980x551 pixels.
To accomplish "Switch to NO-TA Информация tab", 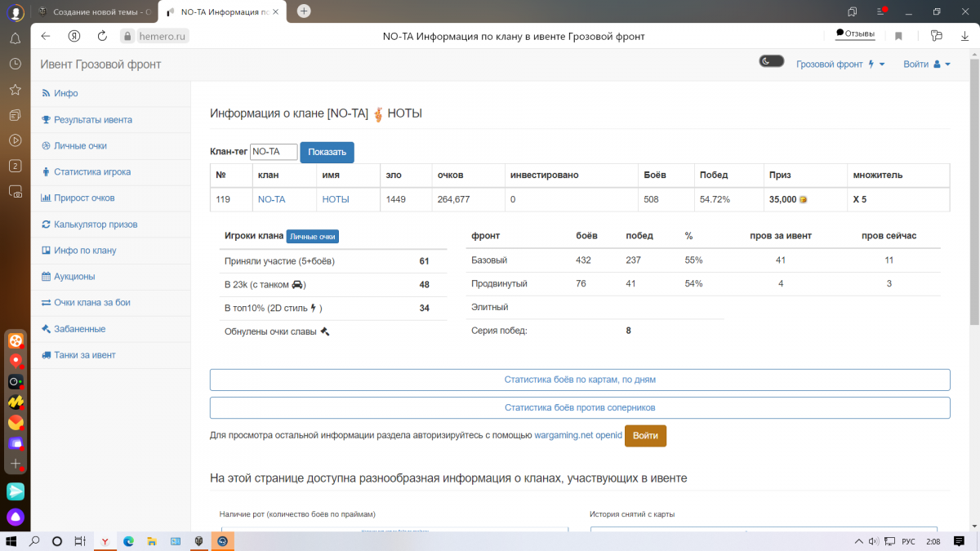I will (220, 12).
